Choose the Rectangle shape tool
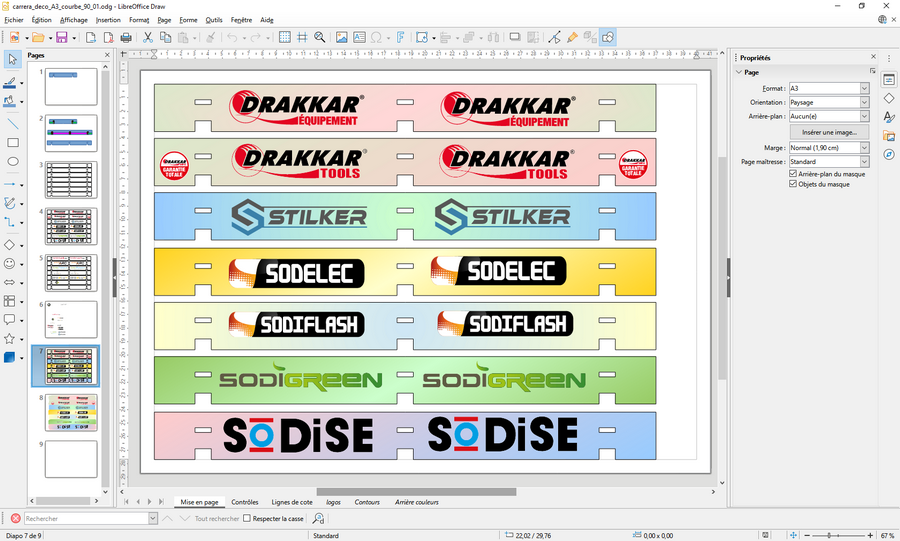Screen dimensions: 900x541 (13, 142)
